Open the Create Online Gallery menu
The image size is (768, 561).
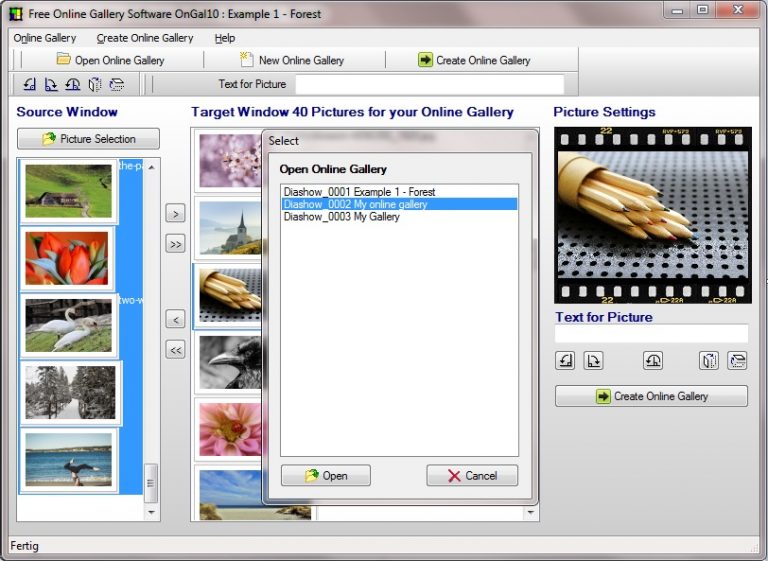pyautogui.click(x=145, y=38)
